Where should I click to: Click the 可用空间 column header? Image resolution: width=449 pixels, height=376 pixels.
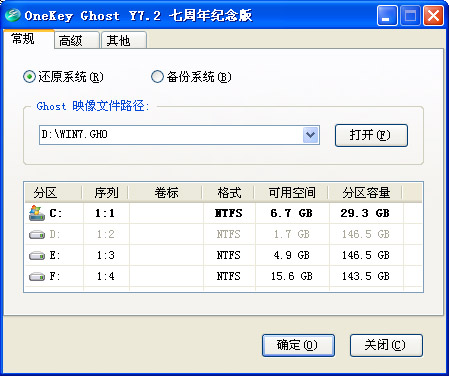pos(292,193)
